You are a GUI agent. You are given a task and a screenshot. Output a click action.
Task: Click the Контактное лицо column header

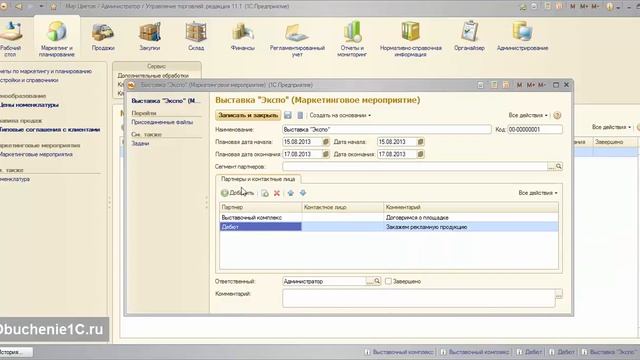[342, 207]
